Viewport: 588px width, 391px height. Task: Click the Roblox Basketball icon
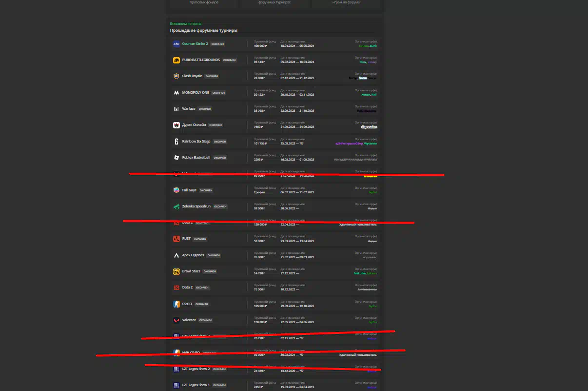pyautogui.click(x=176, y=158)
